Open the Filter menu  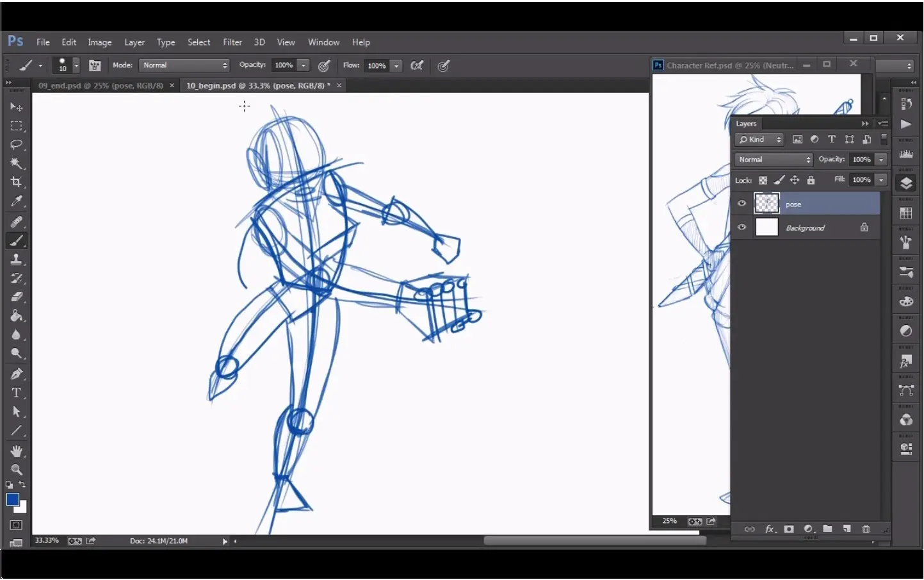pyautogui.click(x=232, y=42)
